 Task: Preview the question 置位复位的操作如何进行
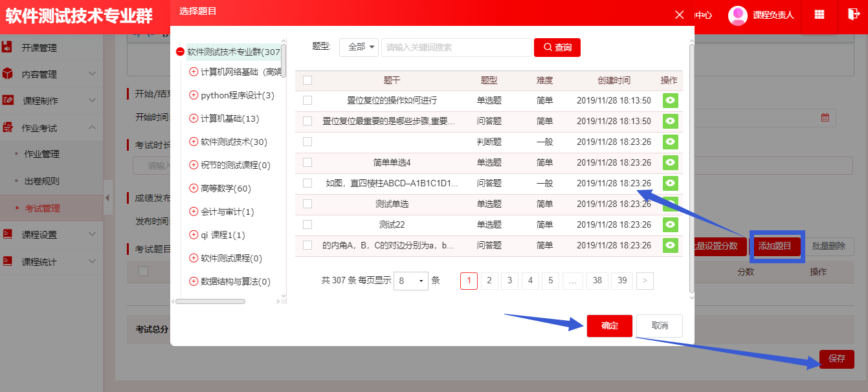[x=670, y=100]
